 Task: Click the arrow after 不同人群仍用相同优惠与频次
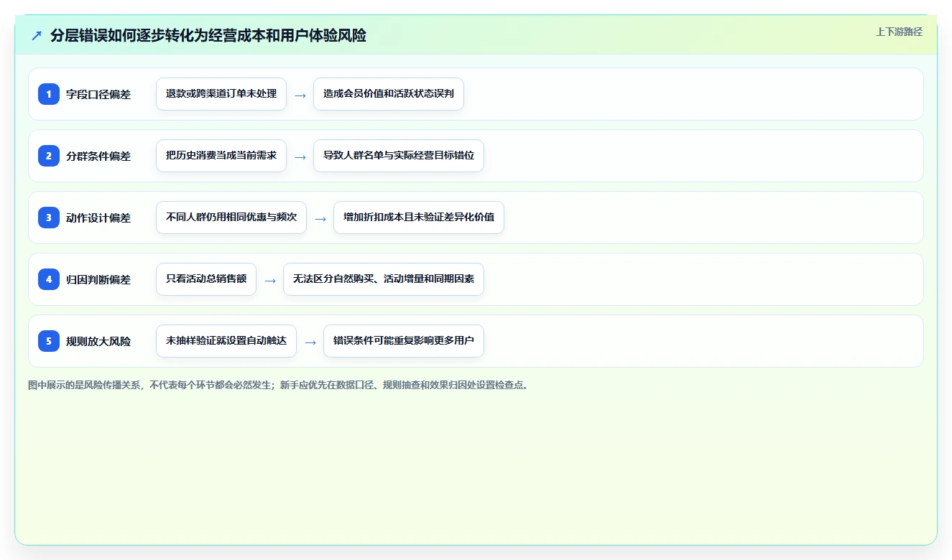click(320, 218)
